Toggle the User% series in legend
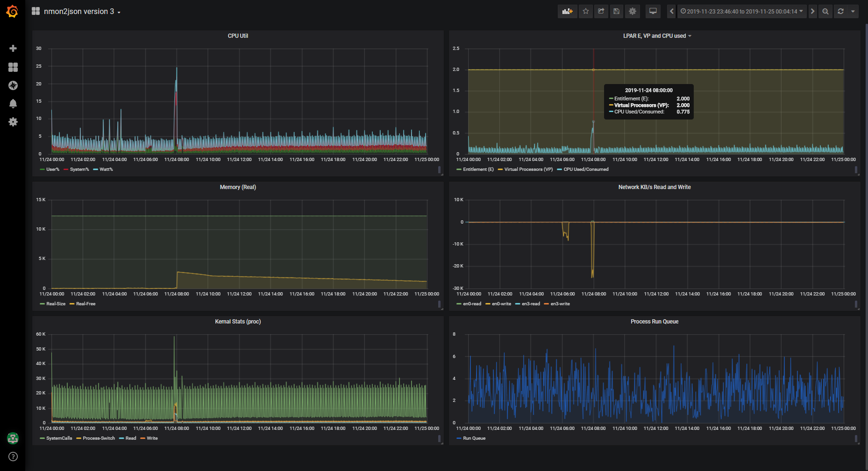 pyautogui.click(x=52, y=169)
